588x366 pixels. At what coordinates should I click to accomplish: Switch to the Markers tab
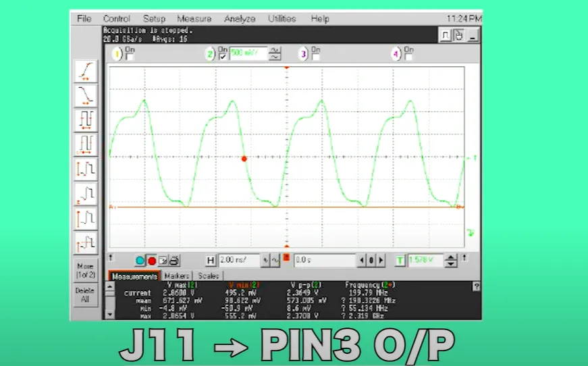[x=176, y=276]
